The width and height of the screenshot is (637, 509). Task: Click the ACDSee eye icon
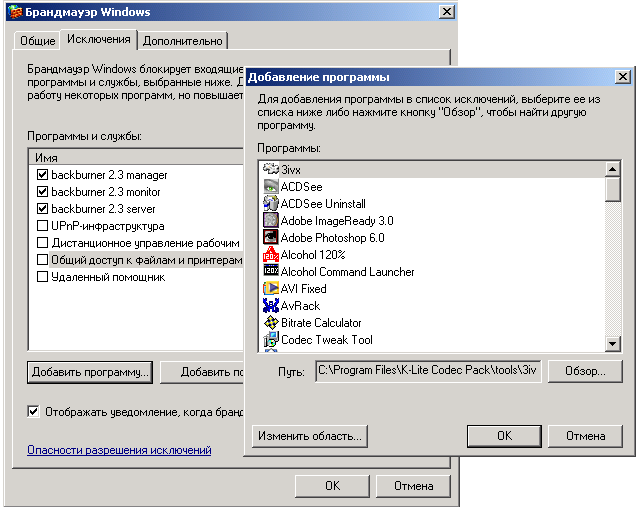pyautogui.click(x=271, y=186)
